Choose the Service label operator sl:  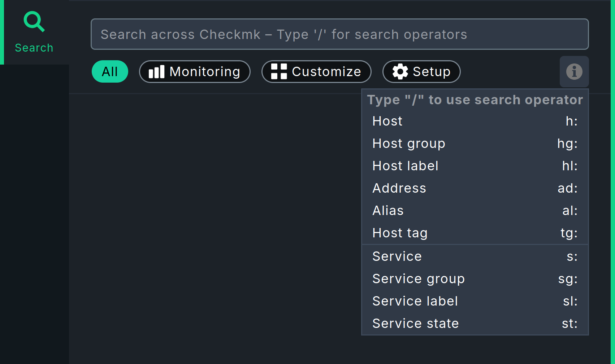[475, 301]
